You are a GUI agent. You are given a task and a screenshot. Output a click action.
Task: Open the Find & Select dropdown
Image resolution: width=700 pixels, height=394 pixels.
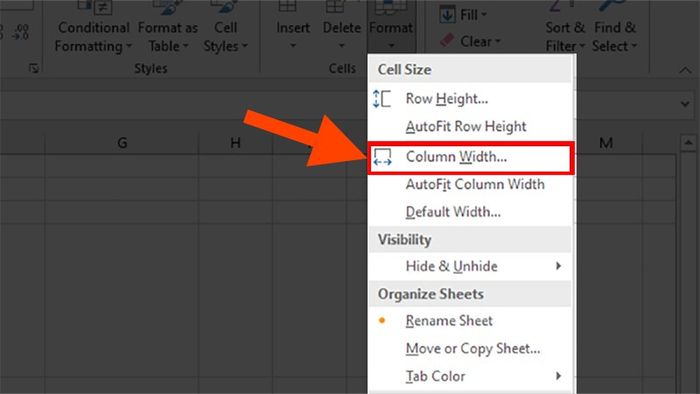(x=615, y=36)
